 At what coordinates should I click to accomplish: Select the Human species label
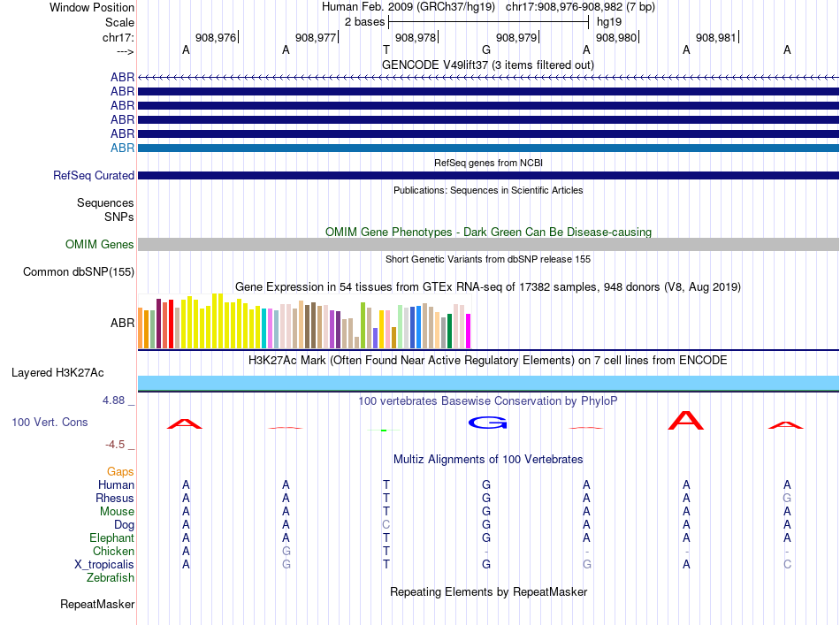click(116, 485)
